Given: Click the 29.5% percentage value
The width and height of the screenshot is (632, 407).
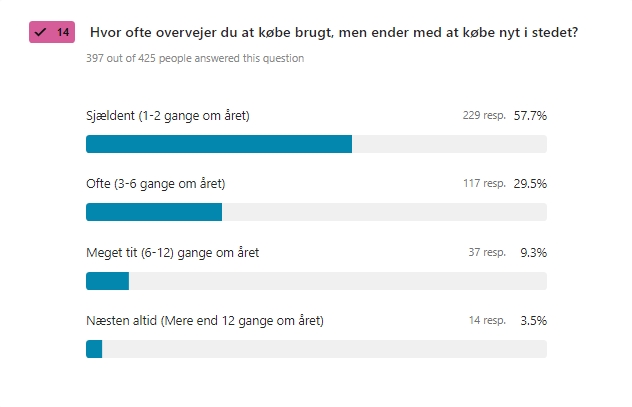Looking at the screenshot, I should click(x=530, y=184).
